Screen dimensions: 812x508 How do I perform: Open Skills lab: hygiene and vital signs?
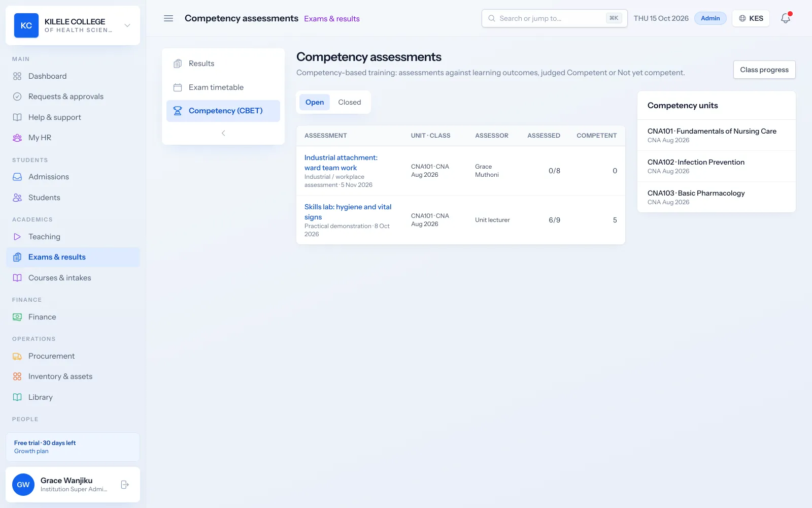point(348,212)
